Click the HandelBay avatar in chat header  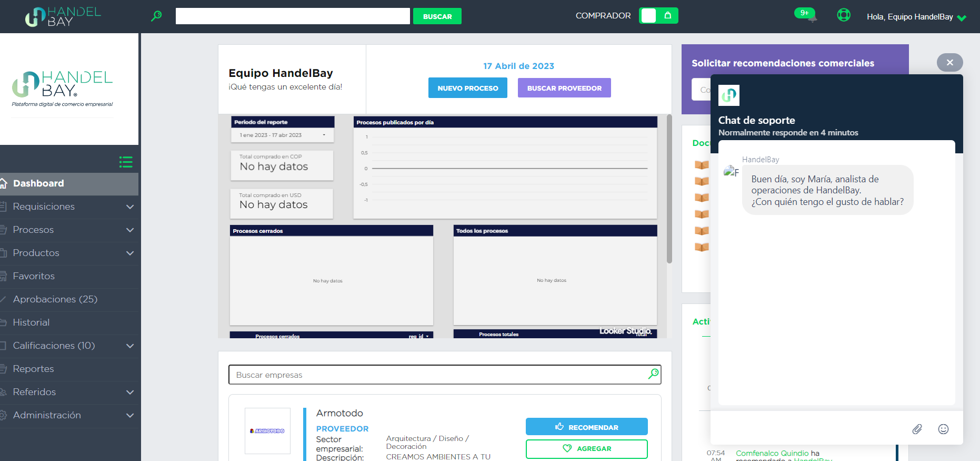tap(729, 95)
